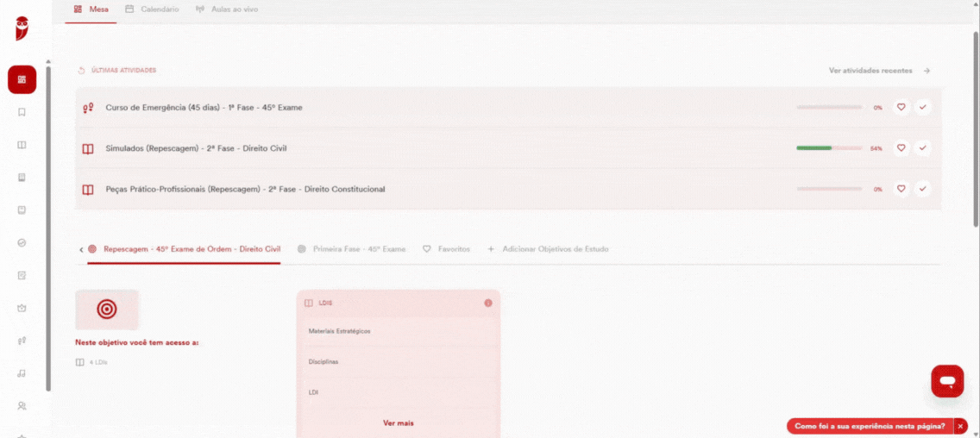The width and height of the screenshot is (980, 438).
Task: Open Disciplinas in LDIS card
Action: pos(399,362)
